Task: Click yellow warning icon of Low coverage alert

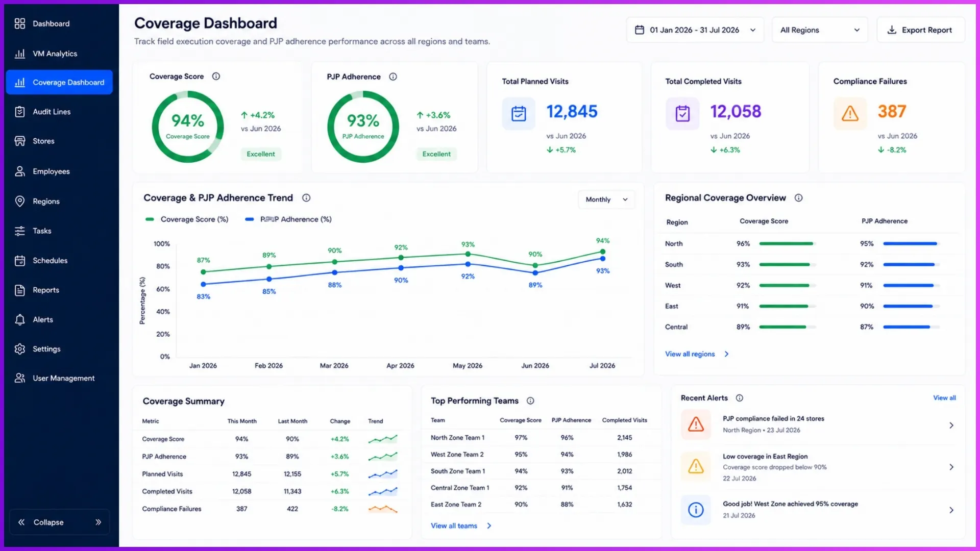Action: coord(696,466)
